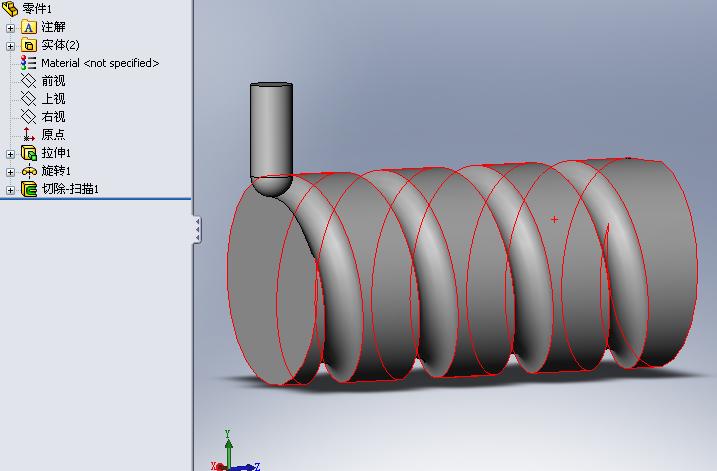The image size is (717, 471).
Task: Click the XYZ coordinate triad
Action: (235, 450)
